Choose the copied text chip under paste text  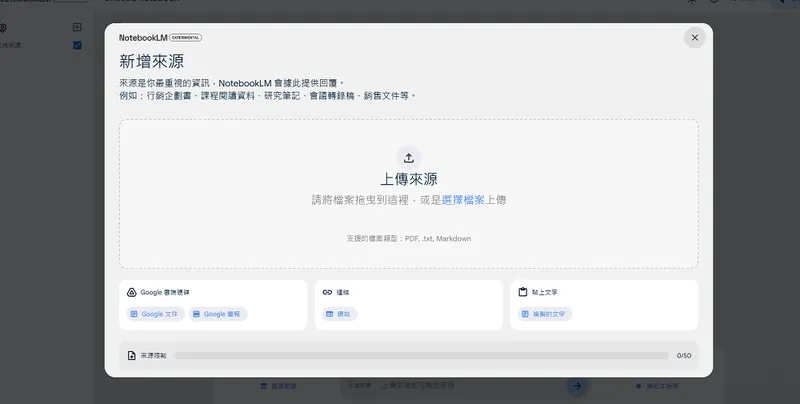click(x=545, y=314)
